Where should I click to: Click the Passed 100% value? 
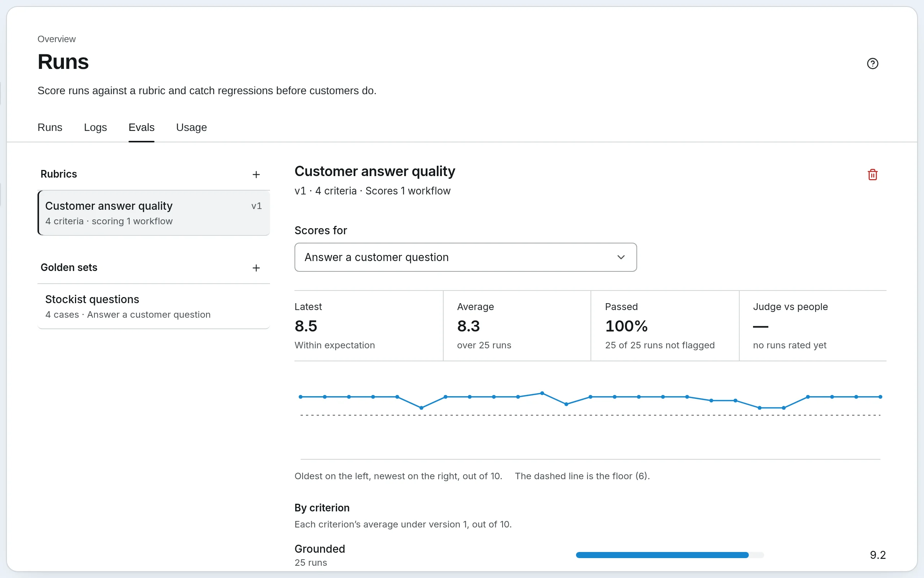coord(626,326)
